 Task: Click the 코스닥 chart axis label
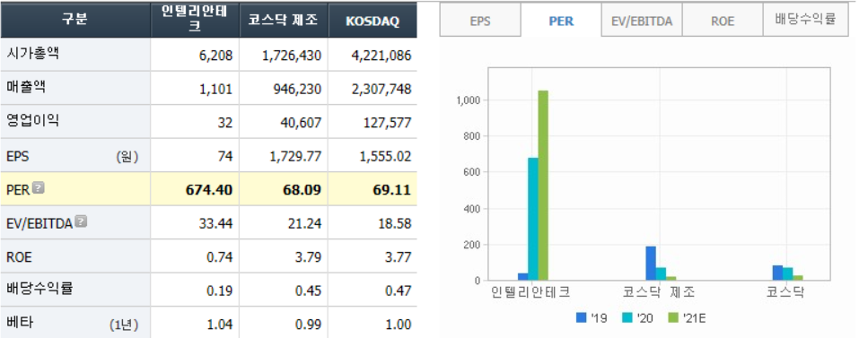(785, 292)
